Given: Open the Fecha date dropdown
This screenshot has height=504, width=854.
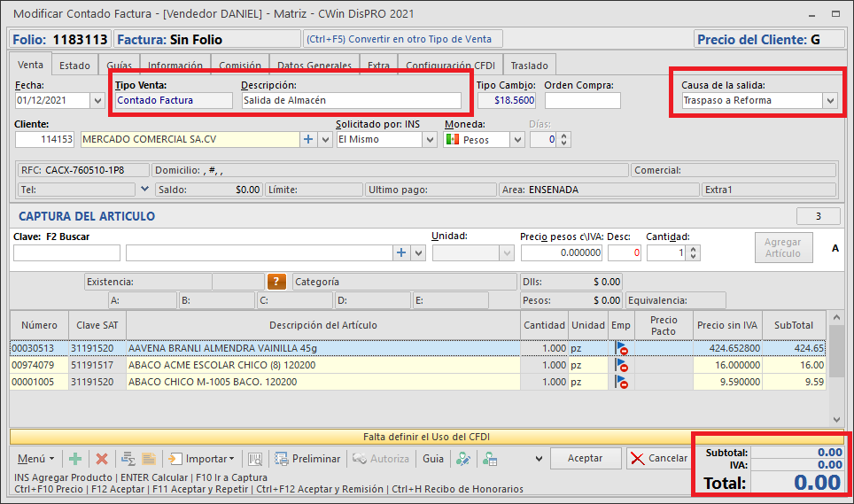Looking at the screenshot, I should point(97,101).
